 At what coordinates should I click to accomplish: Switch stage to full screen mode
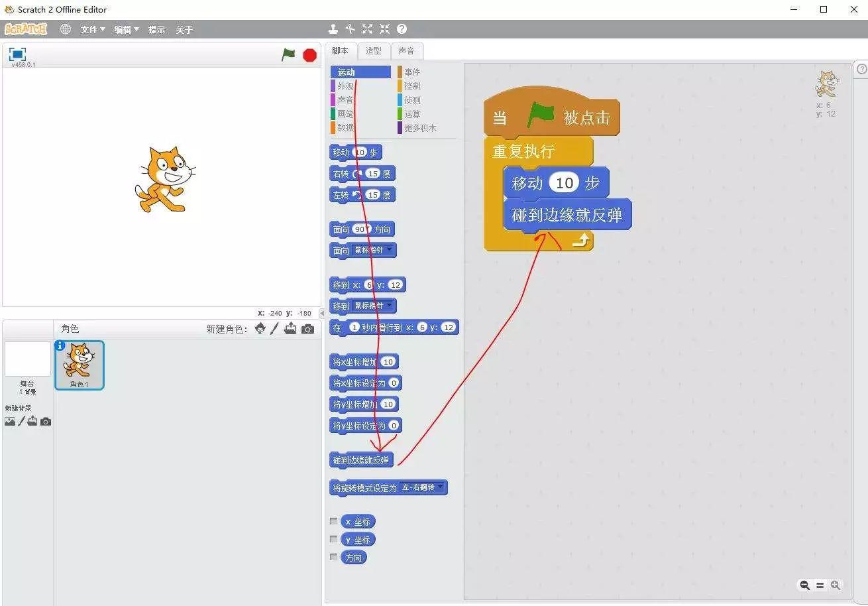17,54
